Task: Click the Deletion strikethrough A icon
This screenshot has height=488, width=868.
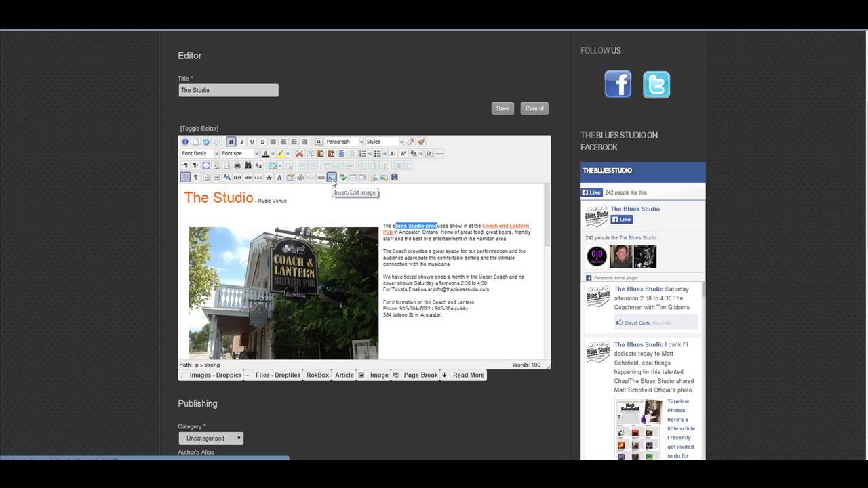Action: (269, 177)
